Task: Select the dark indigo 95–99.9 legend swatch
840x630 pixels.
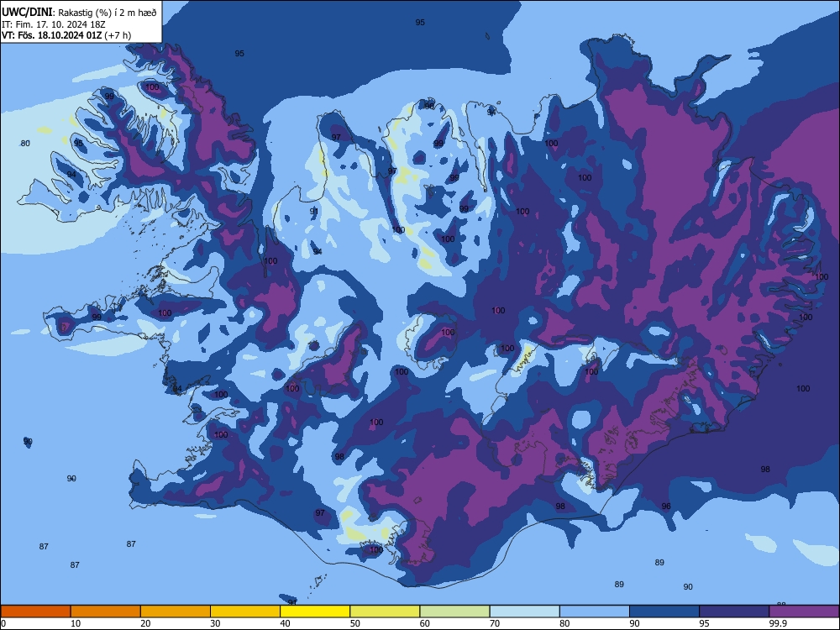Action: pos(734,612)
